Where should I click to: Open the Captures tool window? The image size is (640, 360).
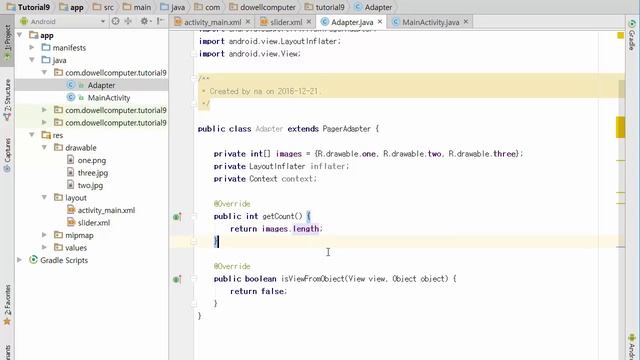[x=7, y=156]
